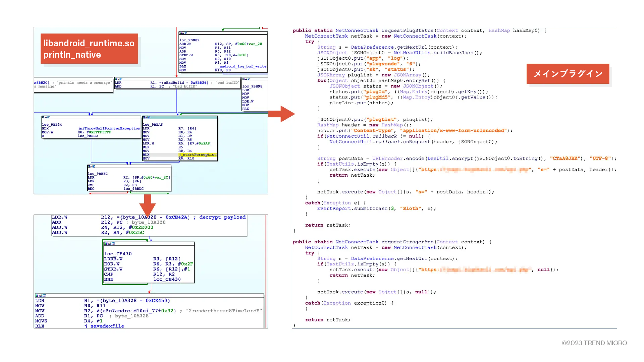This screenshot has width=644, height=362.
Task: Click requestPlugStatus method name in code
Action: coord(408,31)
